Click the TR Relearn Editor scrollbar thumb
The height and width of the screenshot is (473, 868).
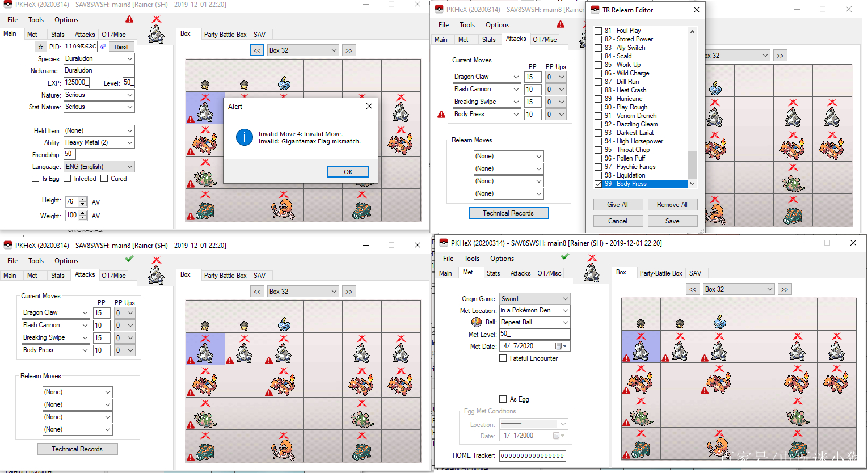[692, 165]
